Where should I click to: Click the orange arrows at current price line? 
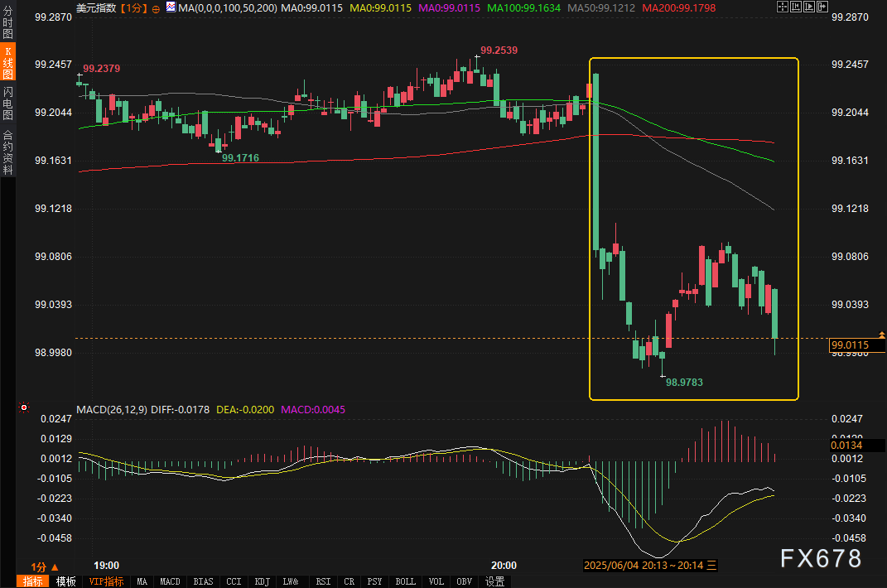(x=882, y=334)
